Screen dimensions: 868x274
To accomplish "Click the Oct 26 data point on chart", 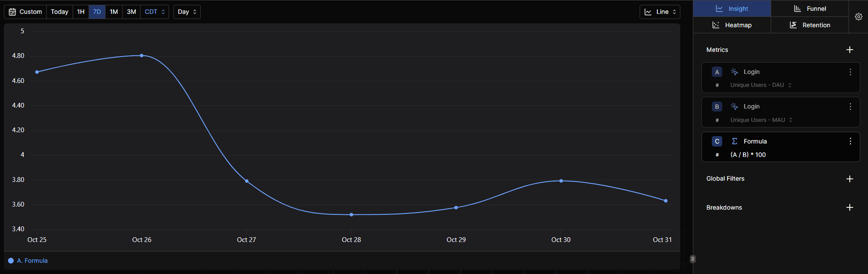I will pyautogui.click(x=142, y=55).
